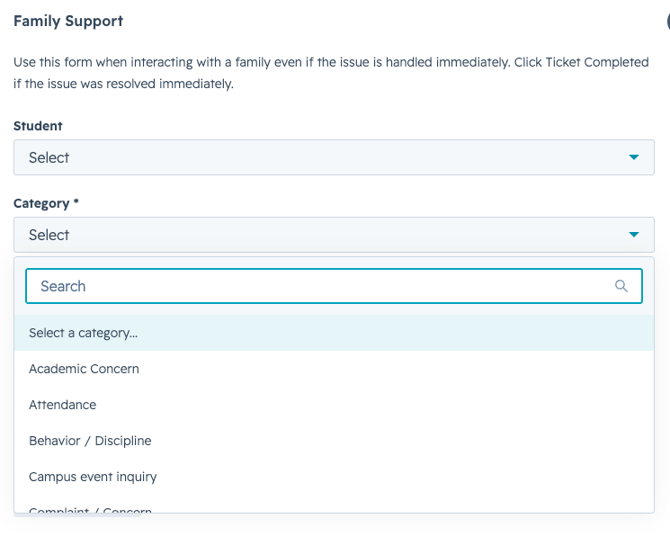Screen dimensions: 670x536
Task: Click the Student field label
Action: pyautogui.click(x=38, y=126)
